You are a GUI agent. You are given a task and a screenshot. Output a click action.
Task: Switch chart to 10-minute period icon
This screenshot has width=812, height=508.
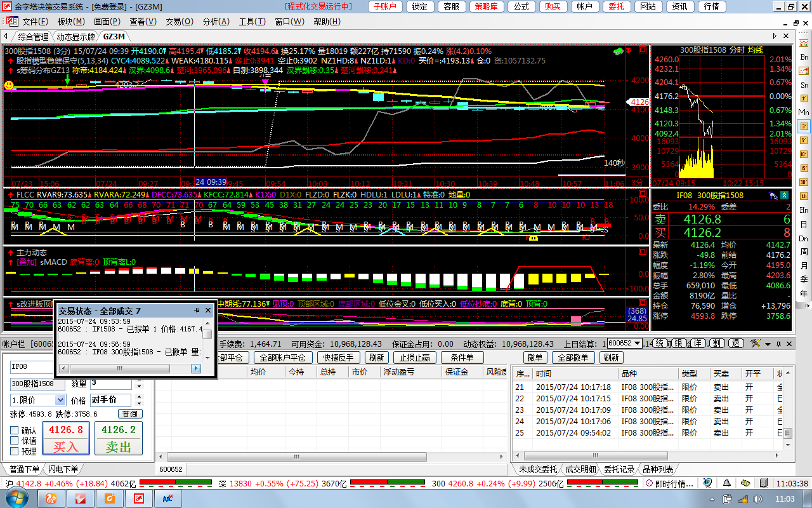pyautogui.click(x=804, y=154)
